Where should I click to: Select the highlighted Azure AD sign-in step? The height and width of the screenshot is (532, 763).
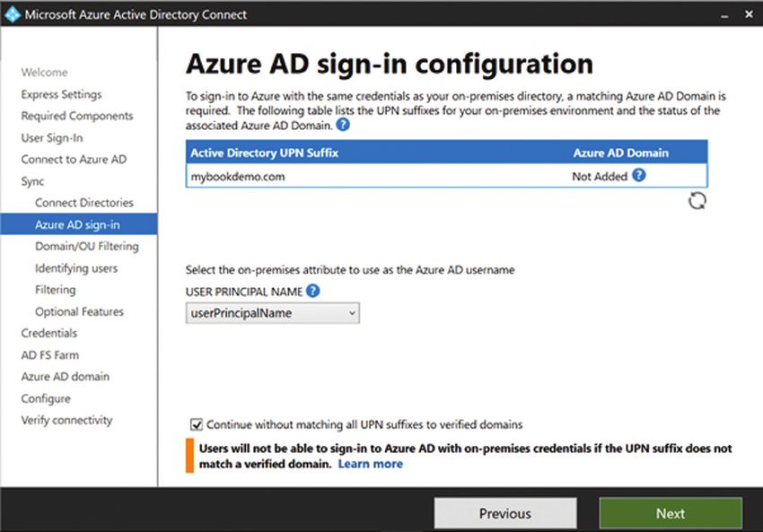(79, 224)
